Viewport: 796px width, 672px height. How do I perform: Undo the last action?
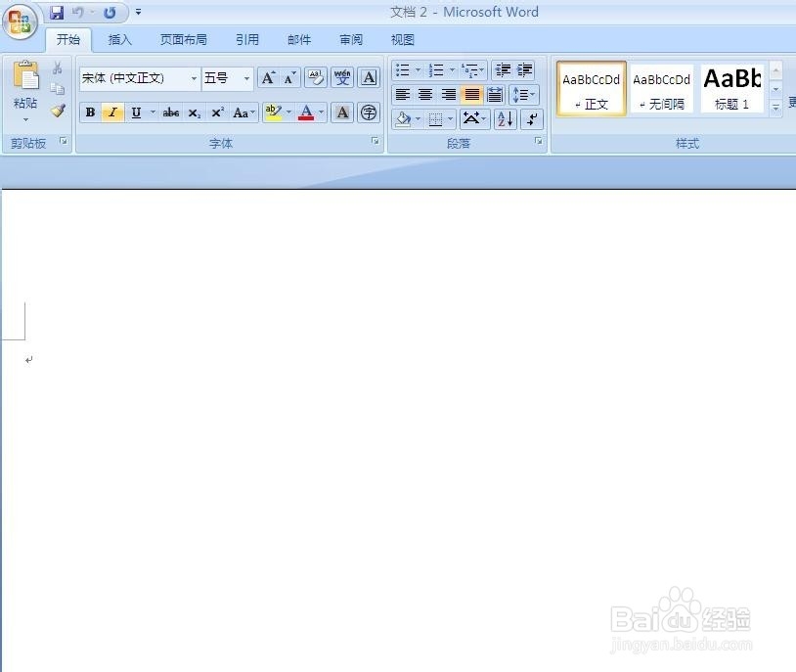[x=78, y=12]
